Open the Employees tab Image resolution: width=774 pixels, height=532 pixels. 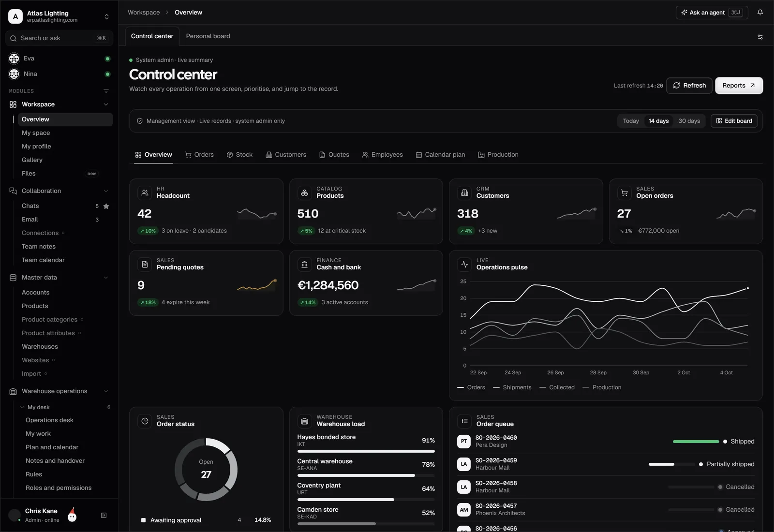tap(382, 155)
